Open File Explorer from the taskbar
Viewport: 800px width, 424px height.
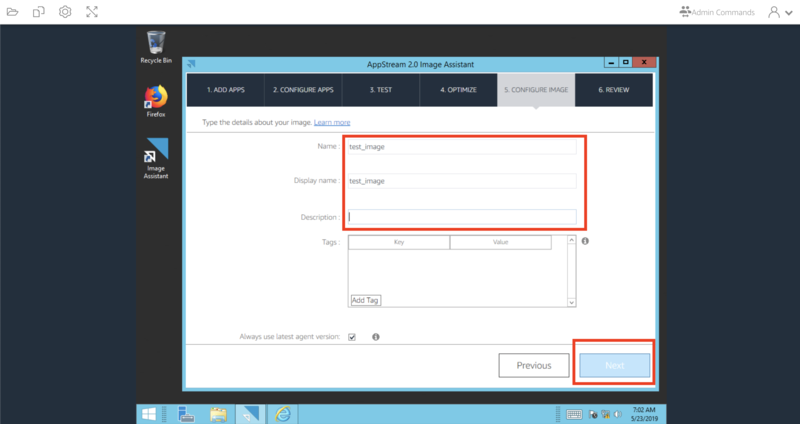tap(218, 414)
